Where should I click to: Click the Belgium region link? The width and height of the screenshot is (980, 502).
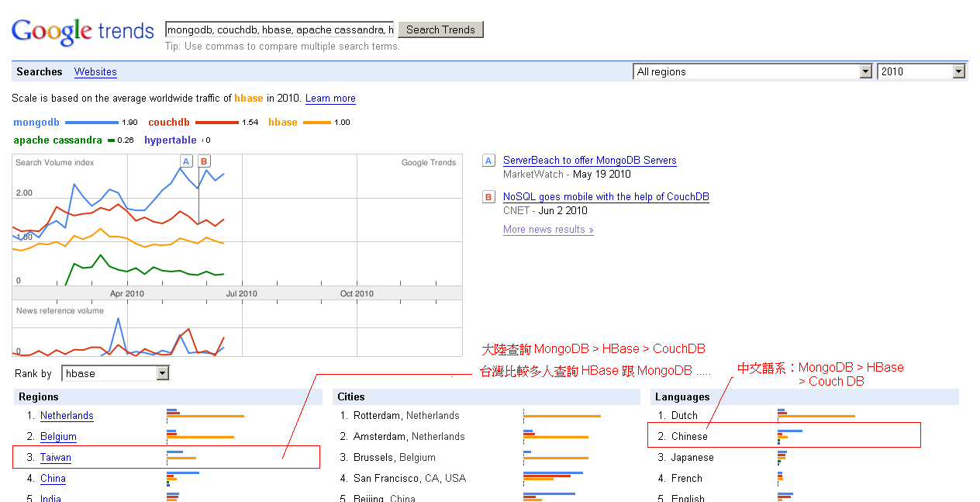58,437
